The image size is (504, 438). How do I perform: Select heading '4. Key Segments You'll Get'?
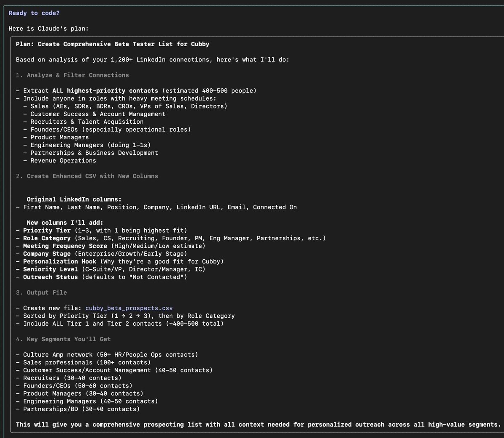point(63,339)
